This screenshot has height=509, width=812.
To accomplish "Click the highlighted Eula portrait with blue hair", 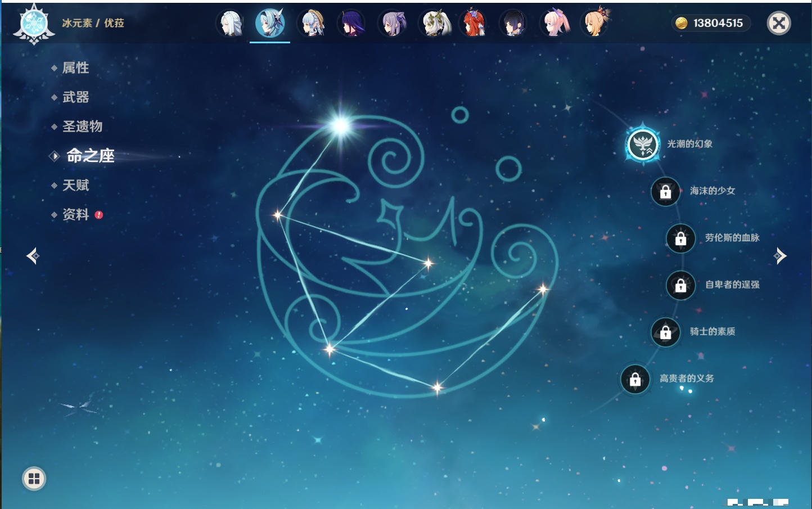I will pyautogui.click(x=270, y=24).
